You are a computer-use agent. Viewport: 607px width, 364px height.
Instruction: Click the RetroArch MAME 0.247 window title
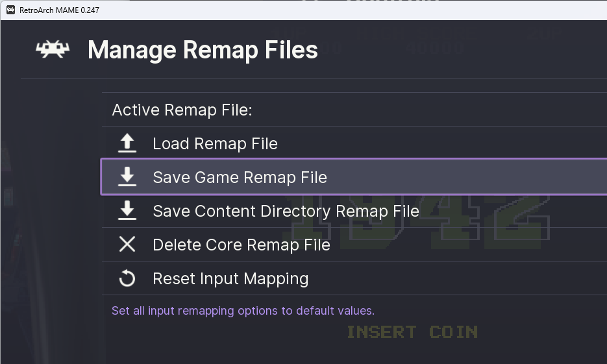59,10
